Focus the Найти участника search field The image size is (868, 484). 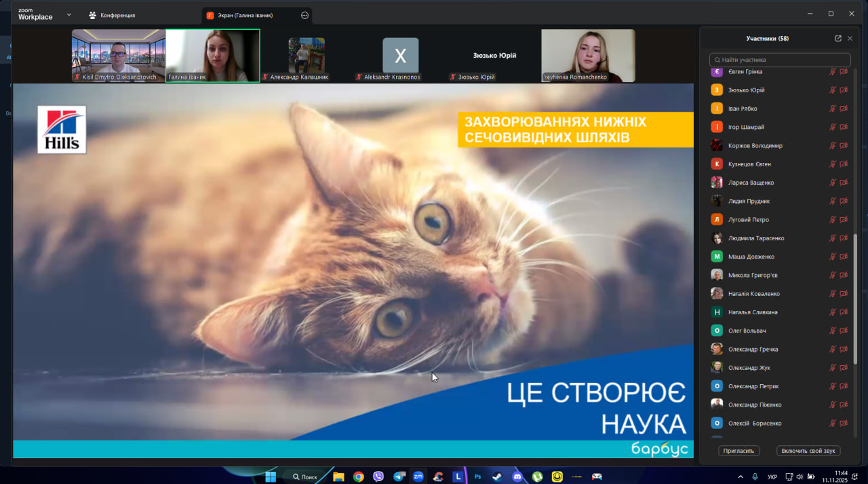[x=780, y=60]
